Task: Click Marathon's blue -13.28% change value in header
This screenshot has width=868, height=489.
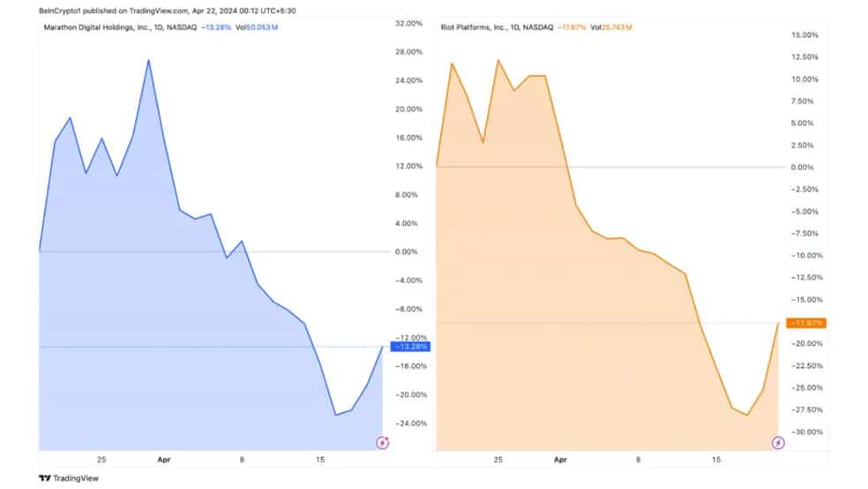Action: click(x=216, y=27)
